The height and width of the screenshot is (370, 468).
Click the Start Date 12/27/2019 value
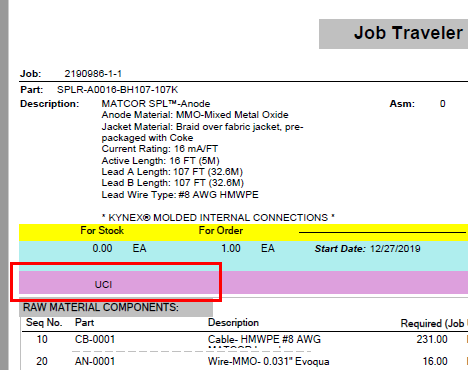click(395, 249)
